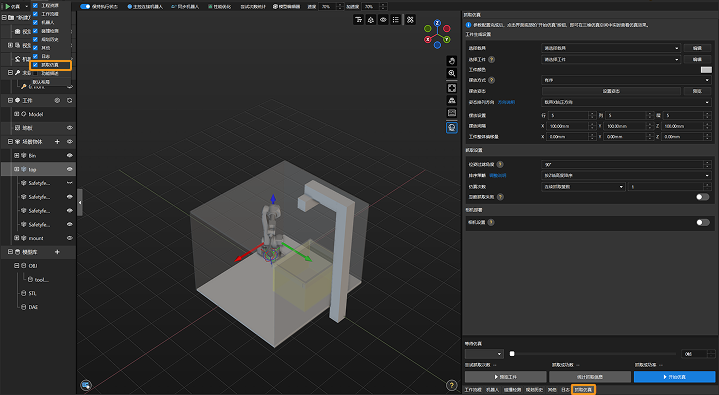Open the empty dropdown left of the slider

[484, 354]
